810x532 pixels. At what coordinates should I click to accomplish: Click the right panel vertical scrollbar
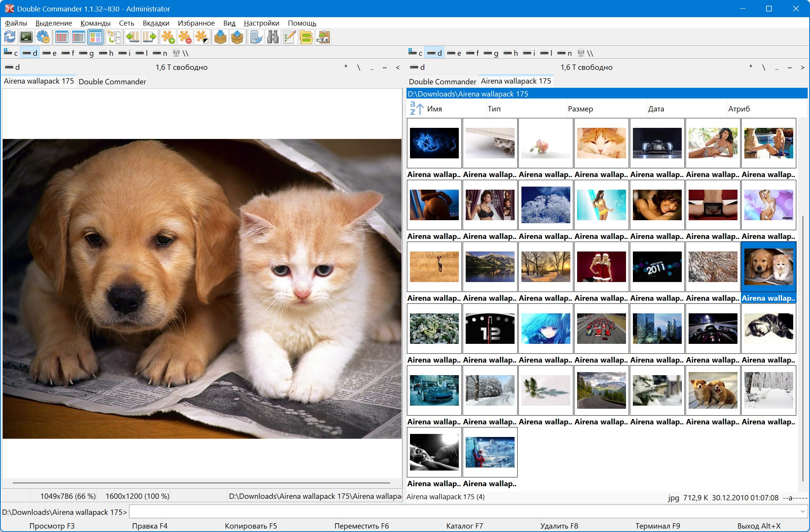803,343
